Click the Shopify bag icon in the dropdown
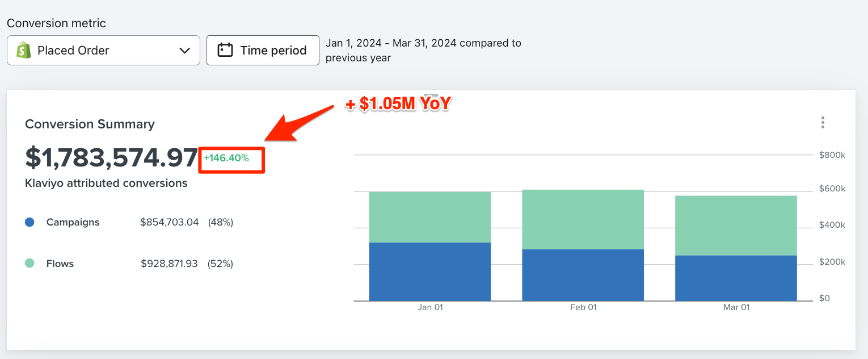868x359 pixels. pos(24,50)
